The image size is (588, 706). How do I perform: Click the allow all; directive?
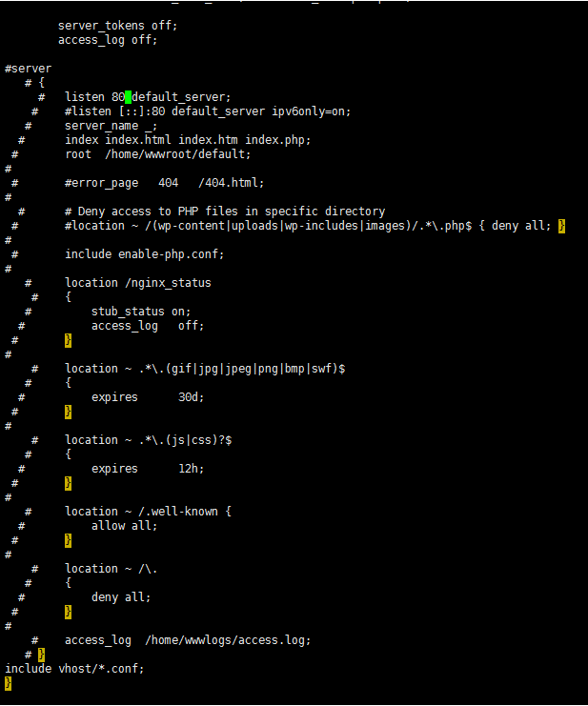(124, 526)
